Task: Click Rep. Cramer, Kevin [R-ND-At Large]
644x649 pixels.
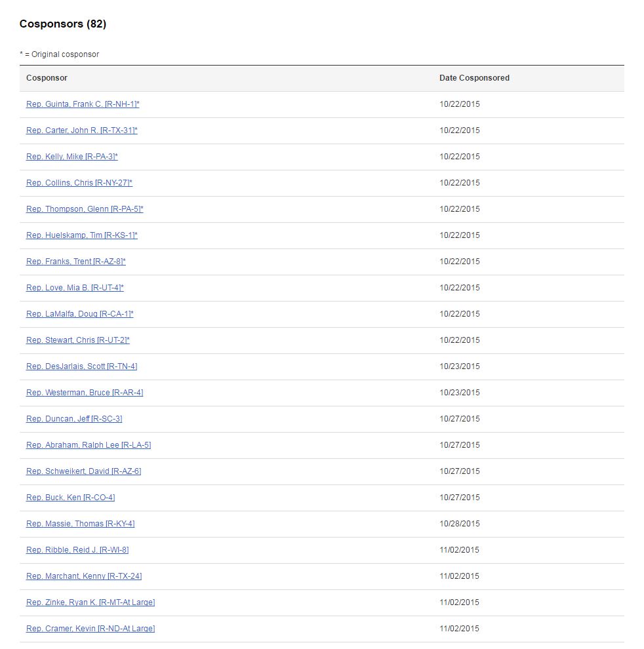Action: [91, 628]
